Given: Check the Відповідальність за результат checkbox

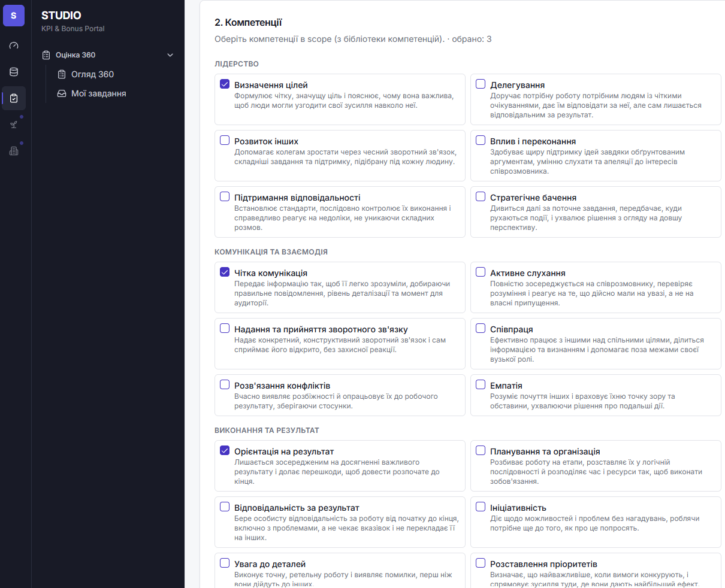Looking at the screenshot, I should click(225, 507).
